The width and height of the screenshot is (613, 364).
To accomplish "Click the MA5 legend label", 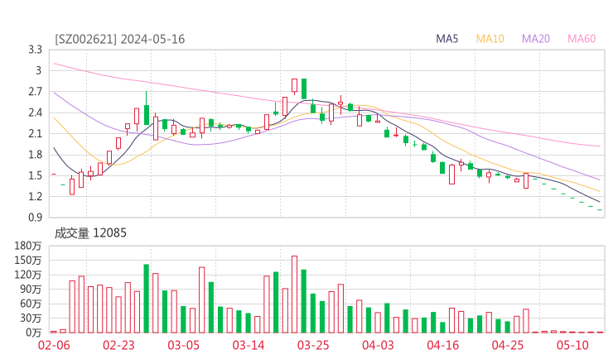I will (x=446, y=39).
